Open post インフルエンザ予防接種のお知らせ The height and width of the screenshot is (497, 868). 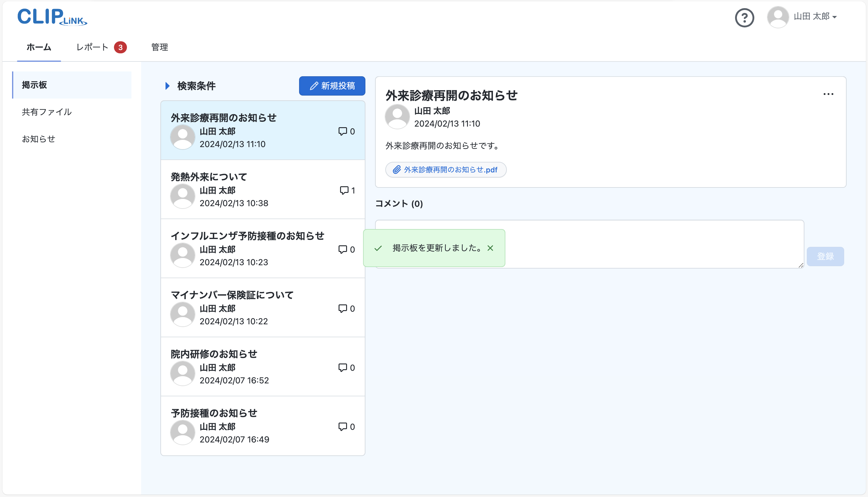click(248, 236)
